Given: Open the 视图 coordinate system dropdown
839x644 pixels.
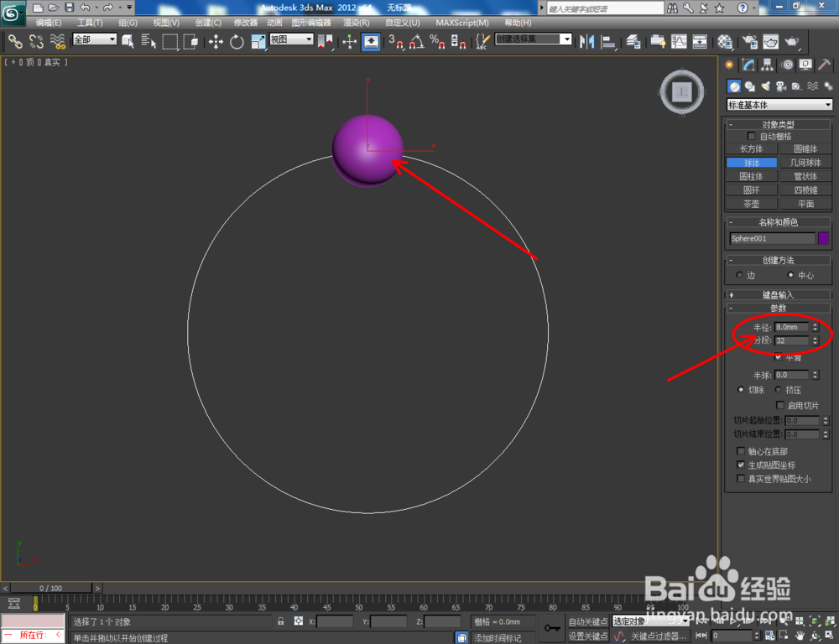Looking at the screenshot, I should click(x=289, y=39).
